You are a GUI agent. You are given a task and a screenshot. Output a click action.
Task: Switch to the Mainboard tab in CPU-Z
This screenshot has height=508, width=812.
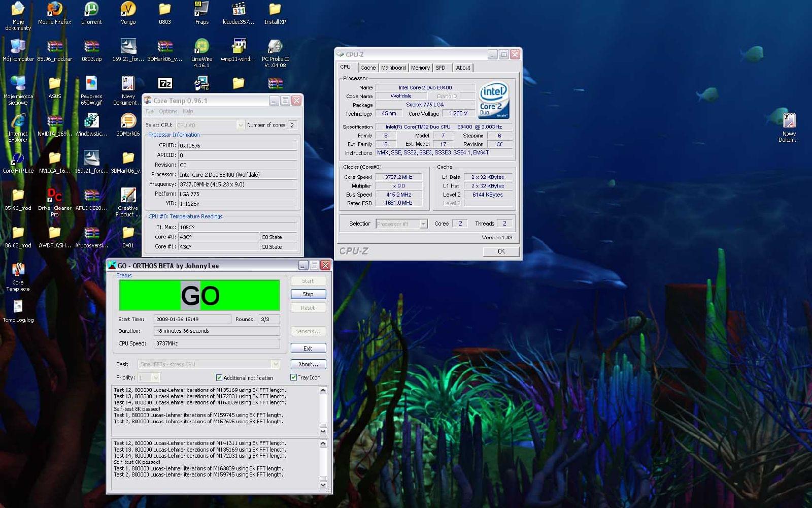(x=393, y=68)
